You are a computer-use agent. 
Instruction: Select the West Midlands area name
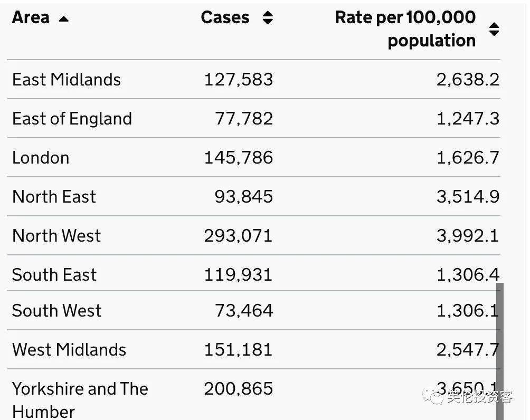[69, 349]
